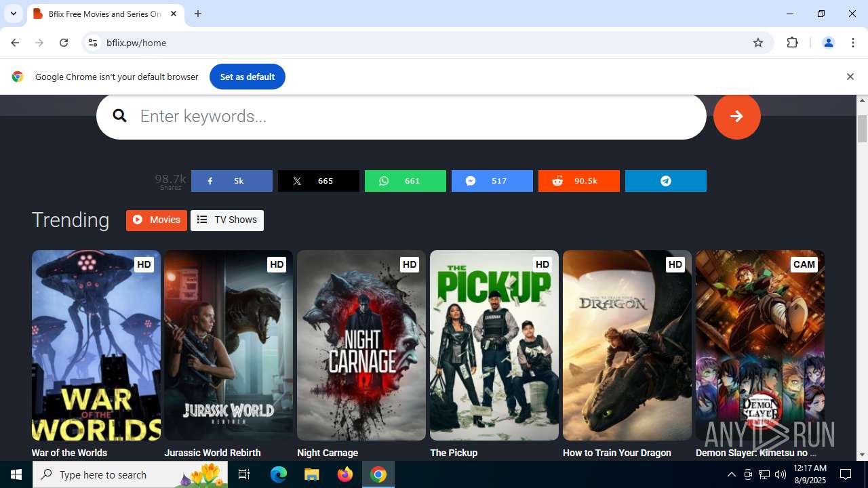Click the address bar URL bflix.pw/home
Viewport: 868px width, 488px height.
136,43
